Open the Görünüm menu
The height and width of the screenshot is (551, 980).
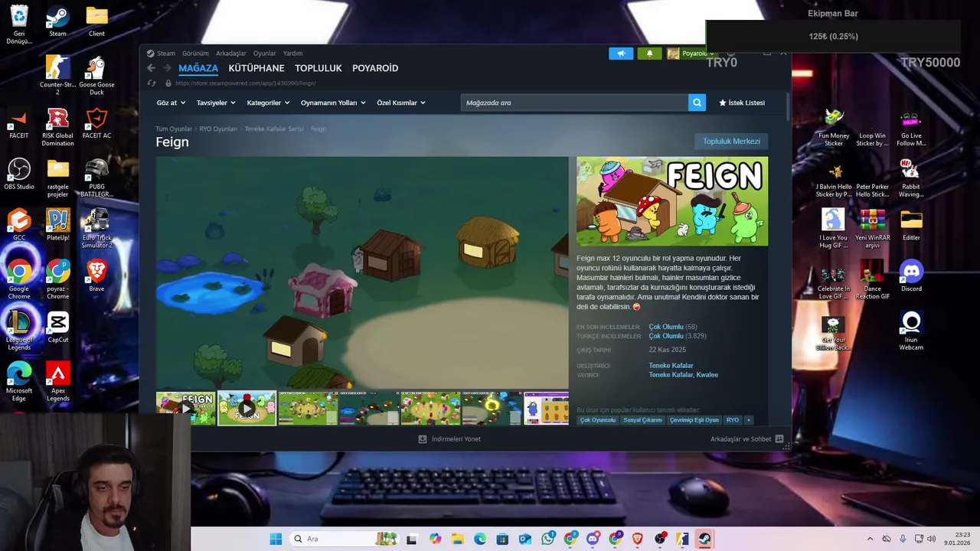195,54
